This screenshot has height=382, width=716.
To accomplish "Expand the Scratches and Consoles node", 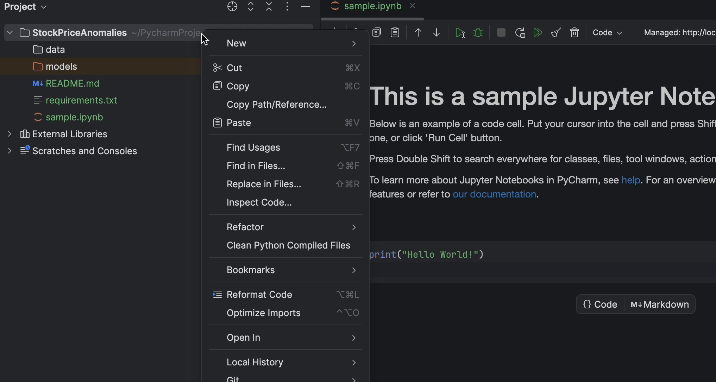I will coord(10,151).
